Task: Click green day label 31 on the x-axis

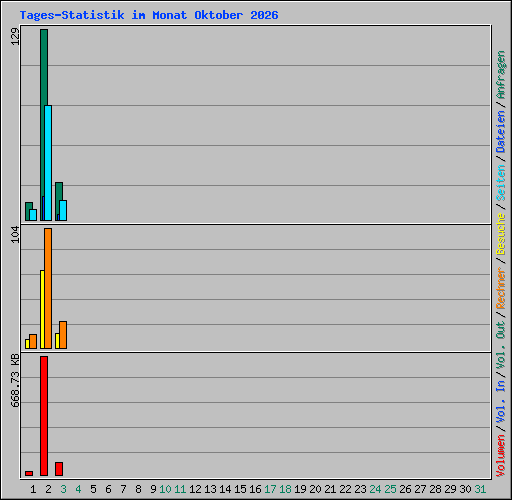Action: coord(480,489)
